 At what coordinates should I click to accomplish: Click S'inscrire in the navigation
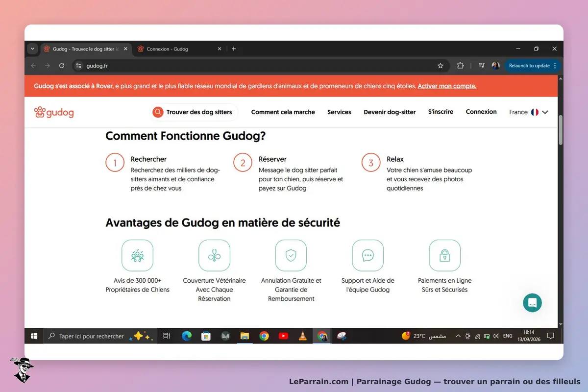pyautogui.click(x=441, y=112)
